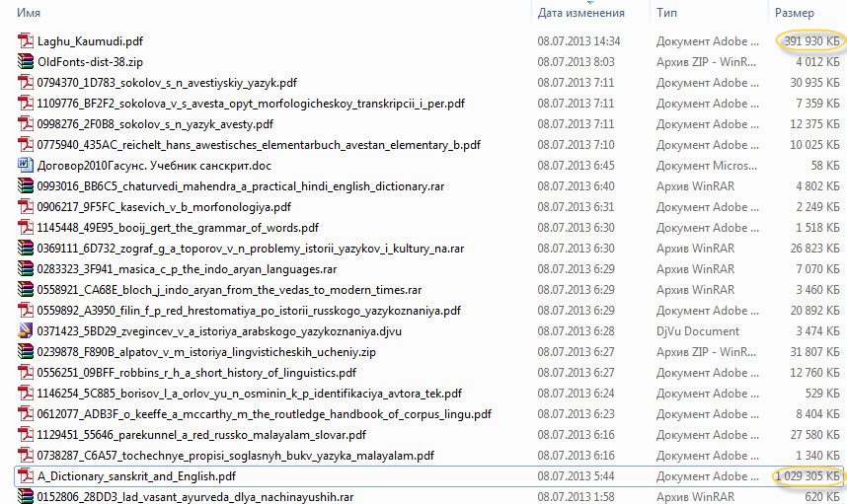Click the date 08.07.2013 1:58
The image size is (847, 504).
[x=576, y=496]
